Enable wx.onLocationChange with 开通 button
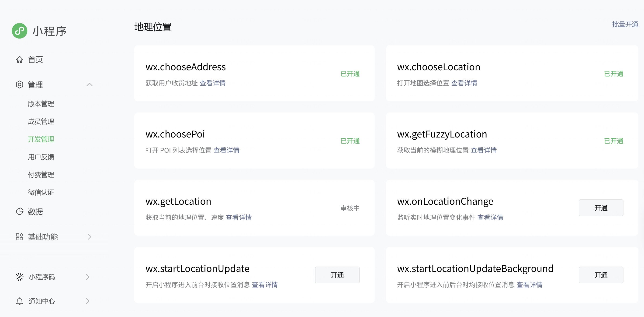This screenshot has height=317, width=644. pyautogui.click(x=600, y=208)
